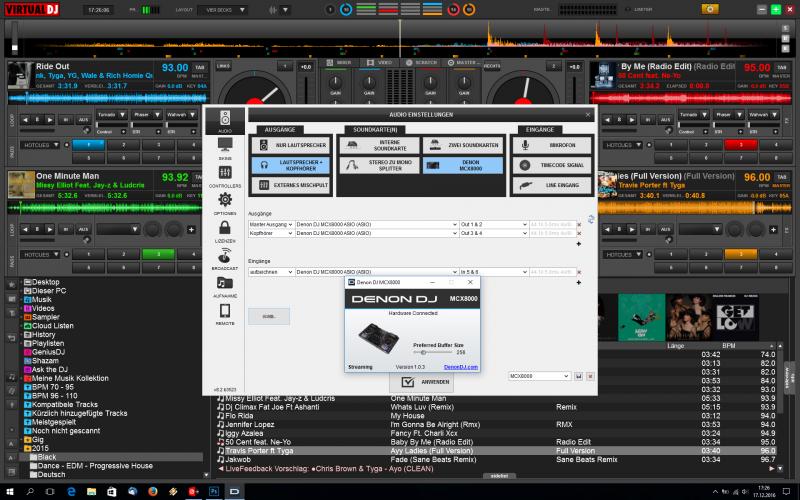The width and height of the screenshot is (800, 500).
Task: Click the Musik folder icon in browser
Action: pyautogui.click(x=28, y=299)
